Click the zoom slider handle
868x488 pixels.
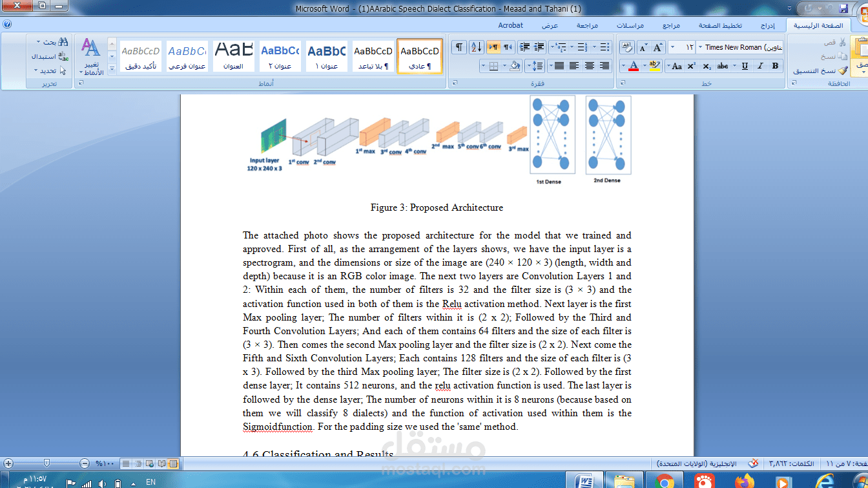pyautogui.click(x=46, y=463)
